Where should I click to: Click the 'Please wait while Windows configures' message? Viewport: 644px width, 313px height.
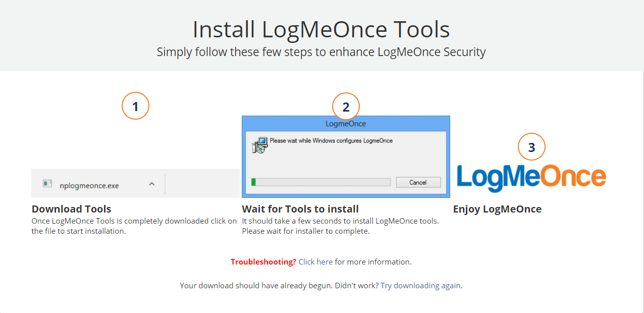(x=331, y=141)
